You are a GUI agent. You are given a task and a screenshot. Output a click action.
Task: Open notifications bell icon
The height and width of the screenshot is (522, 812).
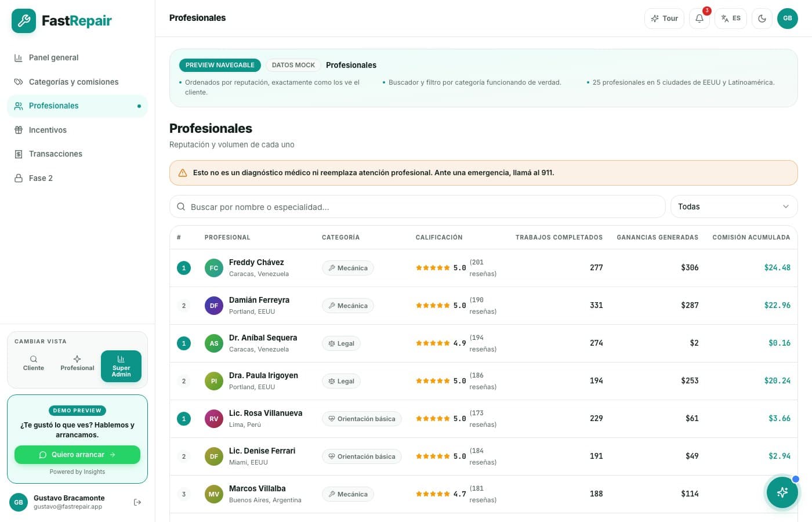click(699, 19)
